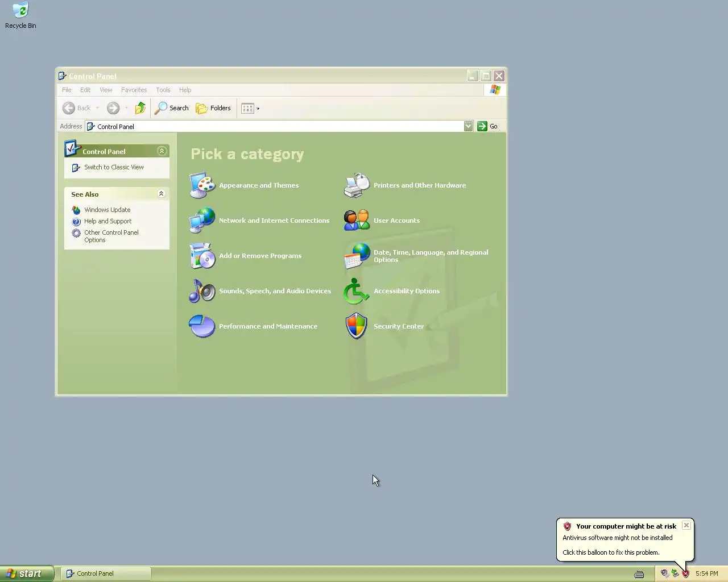
Task: Collapse the Control Panel sidebar section
Action: pyautogui.click(x=162, y=151)
